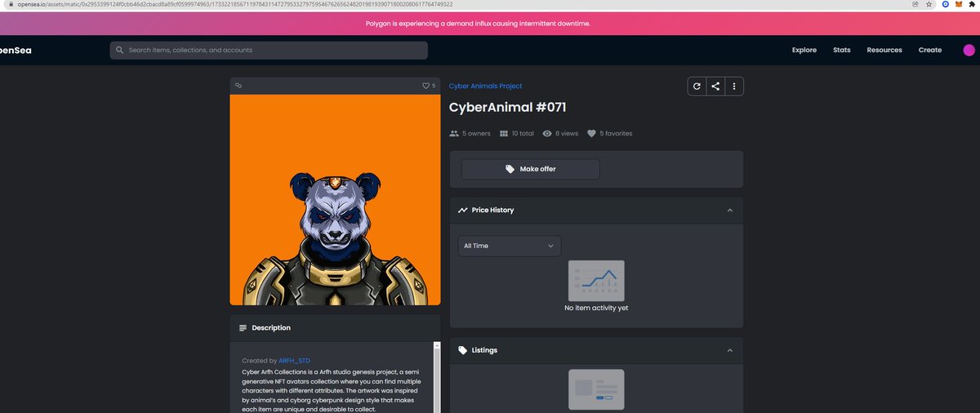Click the OpenSea logo text
This screenshot has width=980, height=413.
pos(16,50)
